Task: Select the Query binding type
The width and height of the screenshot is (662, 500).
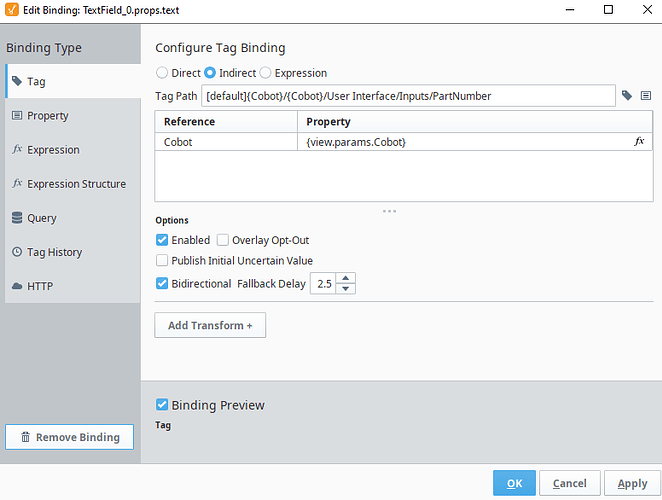Action: tap(42, 218)
